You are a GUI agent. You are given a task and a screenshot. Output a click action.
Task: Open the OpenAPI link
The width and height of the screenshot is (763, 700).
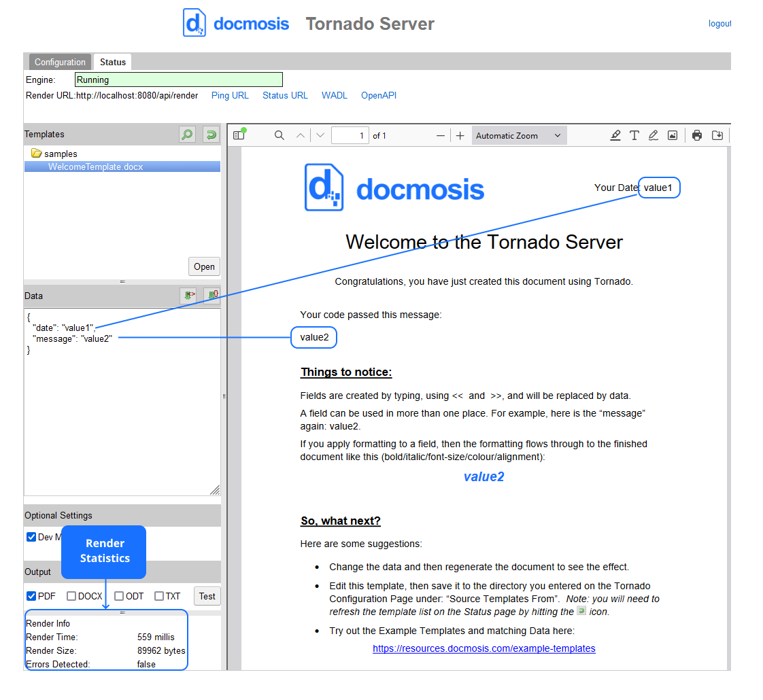point(379,95)
